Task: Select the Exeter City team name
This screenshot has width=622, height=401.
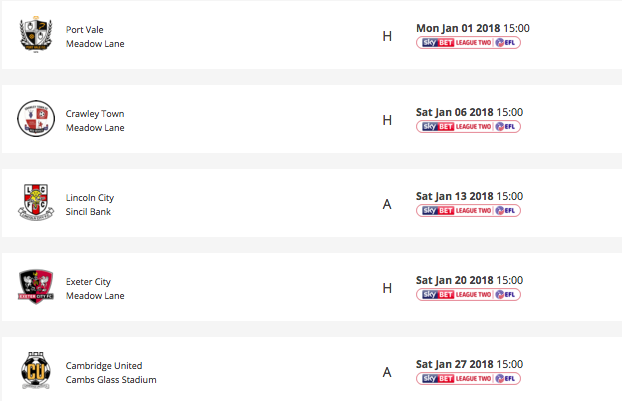Action: tap(89, 282)
